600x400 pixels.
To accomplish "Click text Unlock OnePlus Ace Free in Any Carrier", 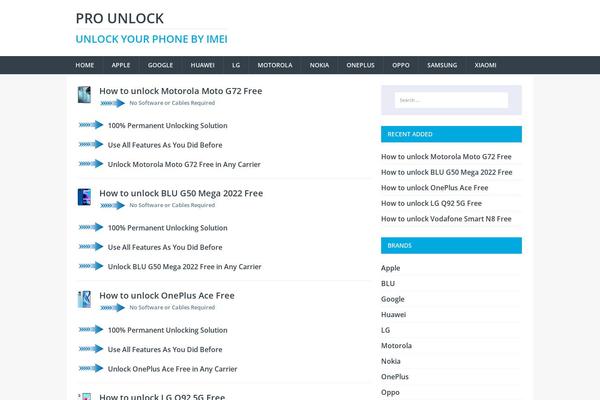I will point(172,369).
